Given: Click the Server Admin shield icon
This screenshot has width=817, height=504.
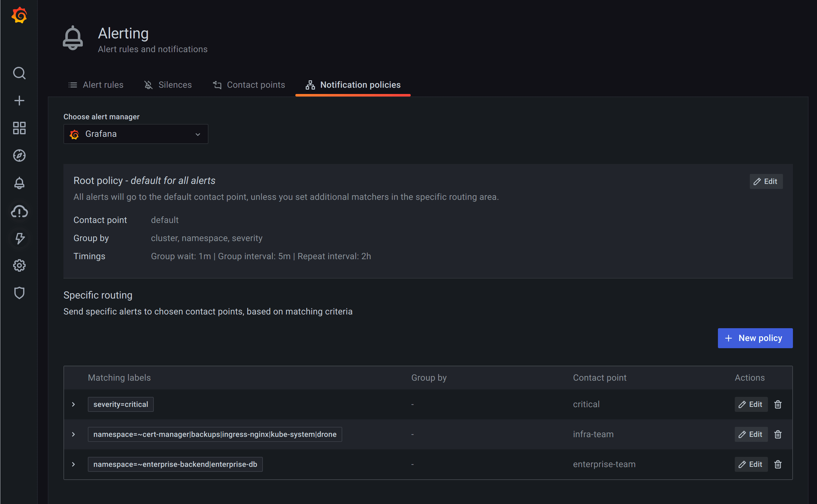Looking at the screenshot, I should point(19,293).
